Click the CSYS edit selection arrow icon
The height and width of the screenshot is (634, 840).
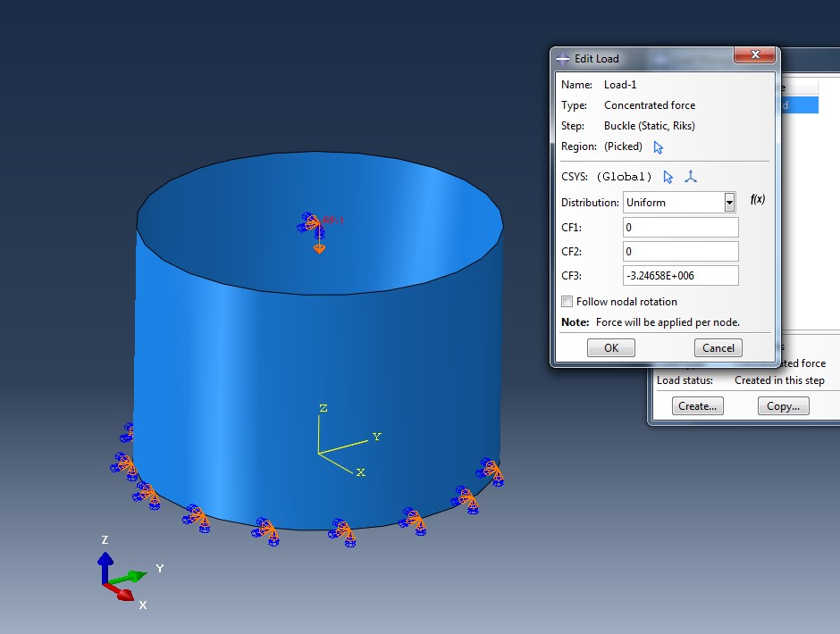coord(668,177)
